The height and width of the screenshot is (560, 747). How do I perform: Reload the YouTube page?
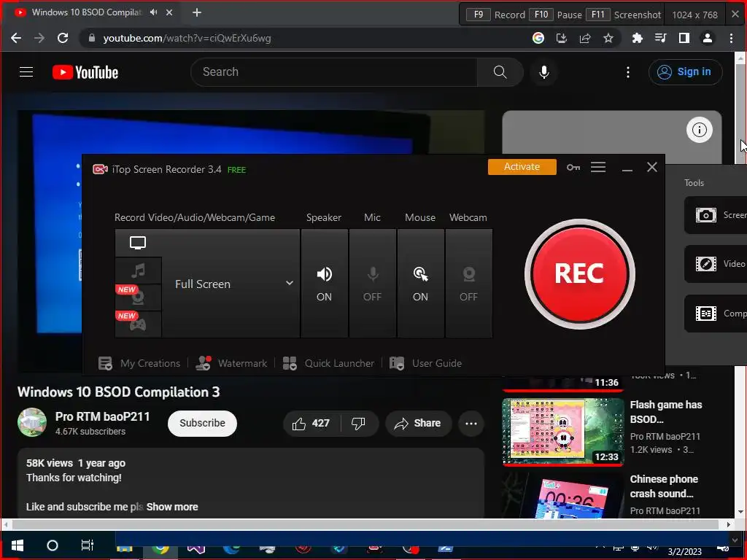pos(63,38)
